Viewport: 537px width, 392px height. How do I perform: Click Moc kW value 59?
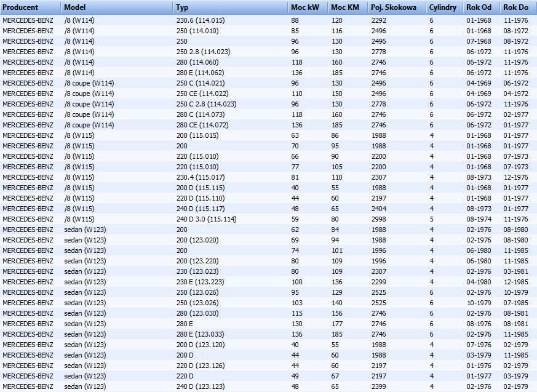295,219
